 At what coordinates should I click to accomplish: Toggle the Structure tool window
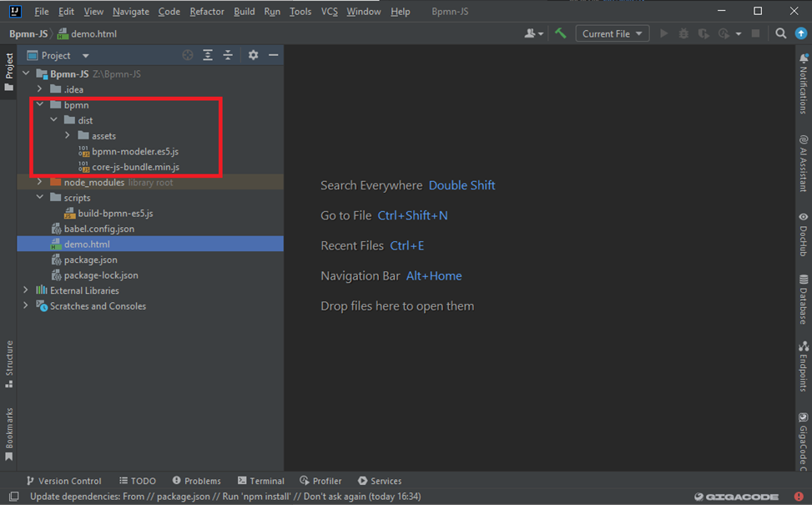click(x=9, y=364)
